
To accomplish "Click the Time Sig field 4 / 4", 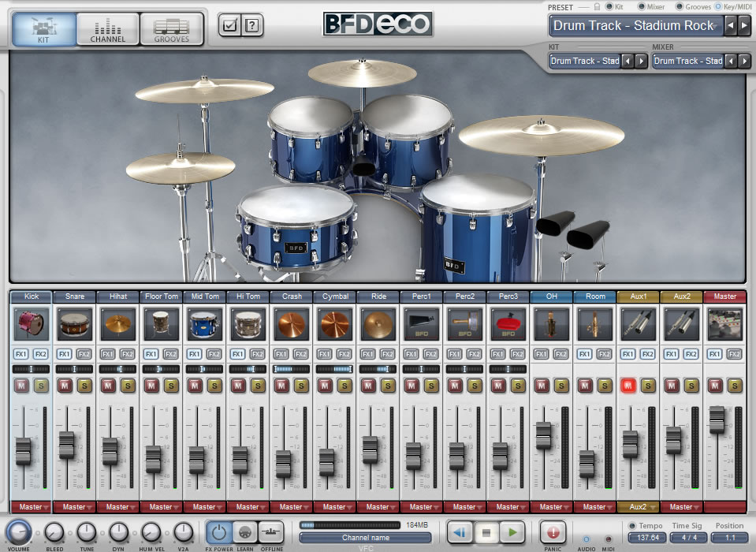I will click(x=689, y=537).
